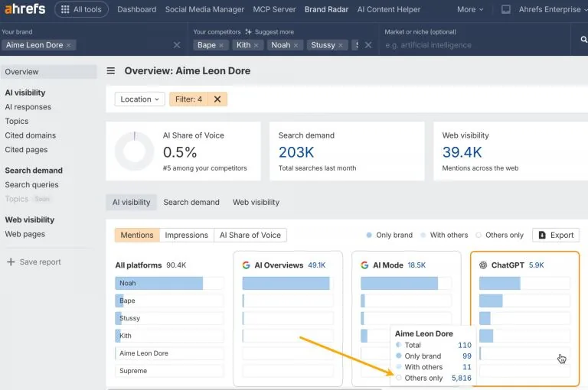Clear filters with the X button
Viewport: 588px width, 390px height.
pos(217,99)
